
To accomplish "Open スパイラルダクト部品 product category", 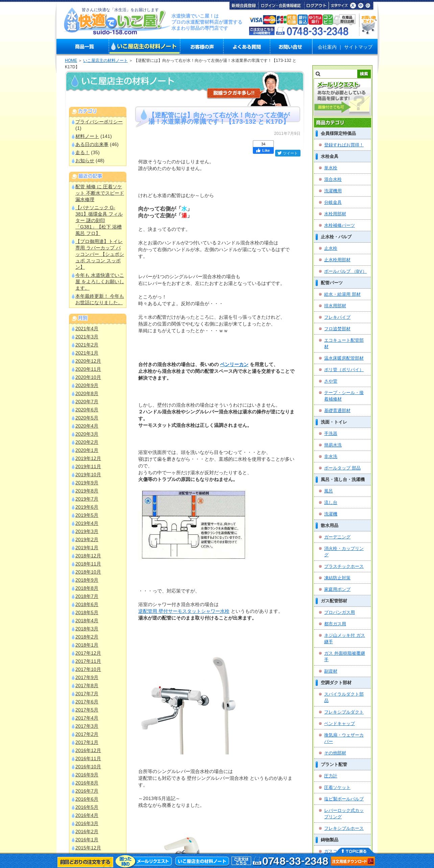I will point(344,697).
